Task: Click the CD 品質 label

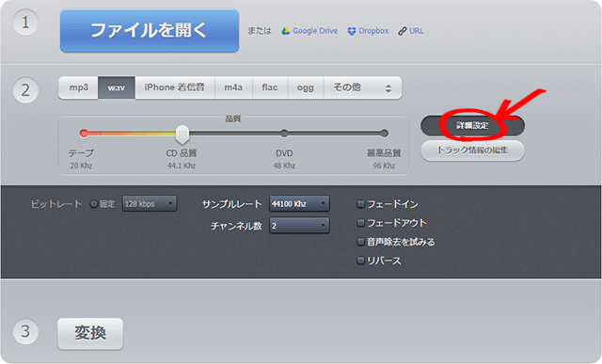Action: click(182, 153)
